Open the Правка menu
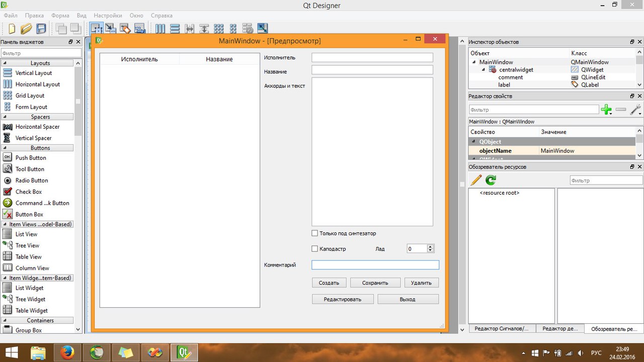 tap(34, 16)
